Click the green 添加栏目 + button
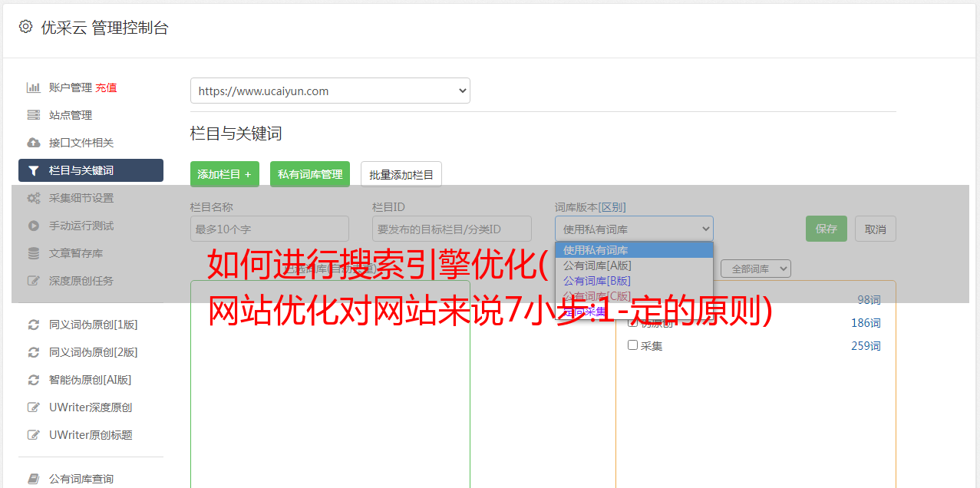 (x=225, y=174)
